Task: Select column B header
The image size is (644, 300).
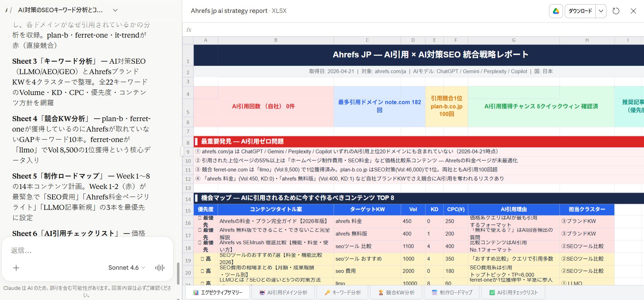Action: [x=276, y=40]
